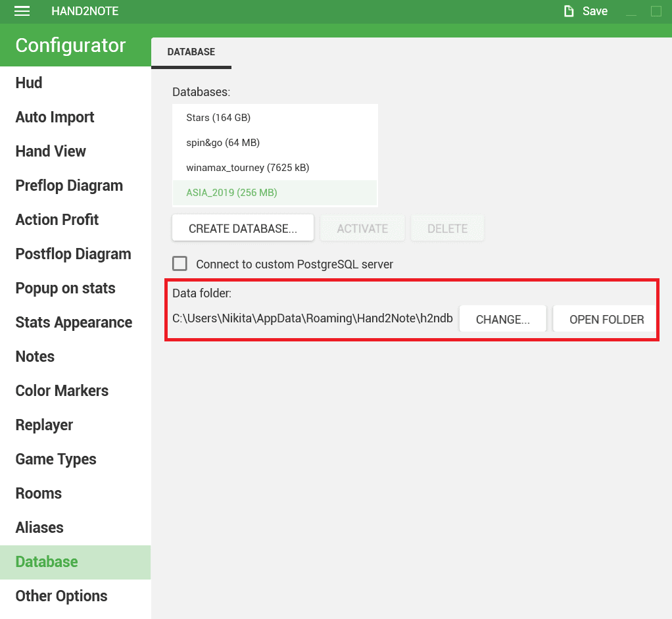Screen dimensions: 672x619
Task: Go to Rooms settings
Action: (x=76, y=493)
